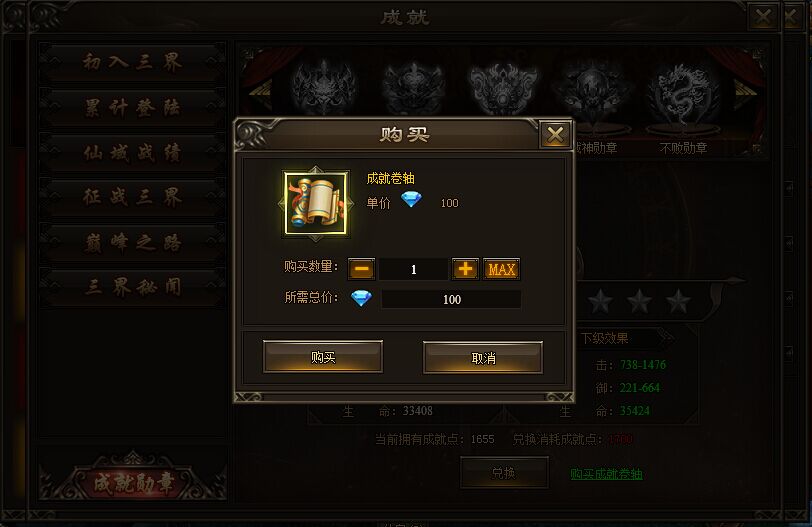Decrease purchase quantity with minus button
Viewport: 812px width, 527px height.
pyautogui.click(x=361, y=269)
